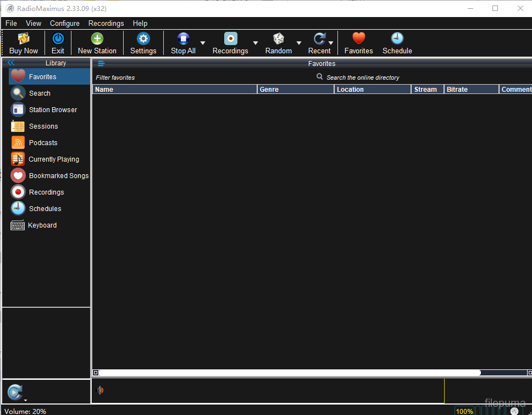Open Settings from the toolbar
This screenshot has width=532, height=415.
[143, 39]
